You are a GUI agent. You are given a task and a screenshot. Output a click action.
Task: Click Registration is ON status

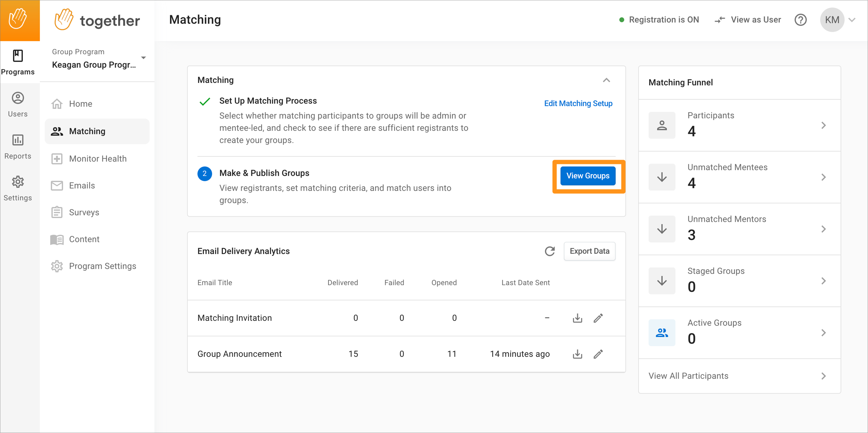659,20
